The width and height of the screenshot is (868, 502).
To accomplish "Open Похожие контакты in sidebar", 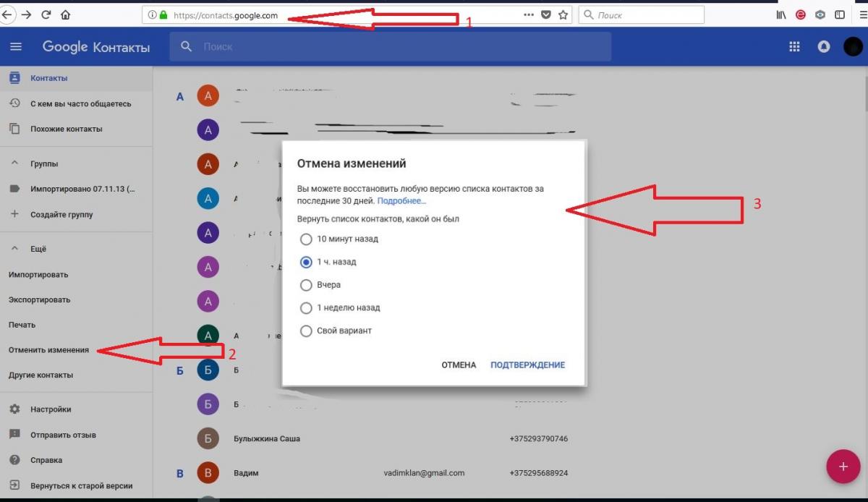I will pos(77,129).
